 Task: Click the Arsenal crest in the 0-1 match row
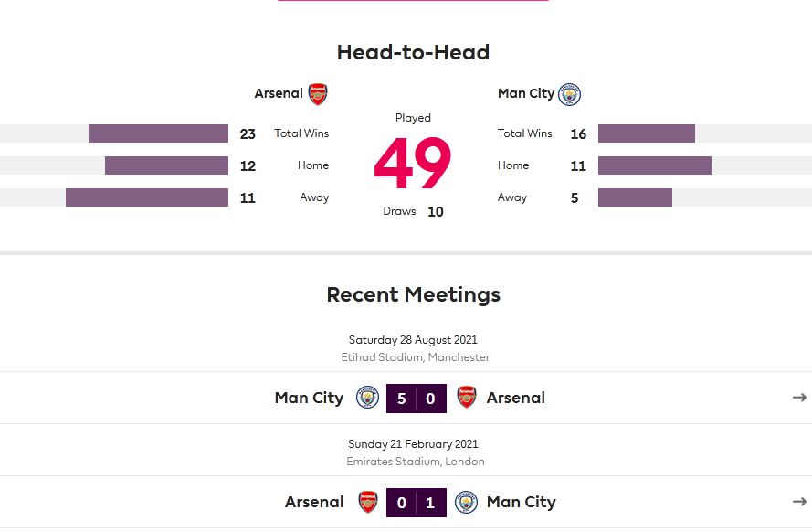[367, 502]
